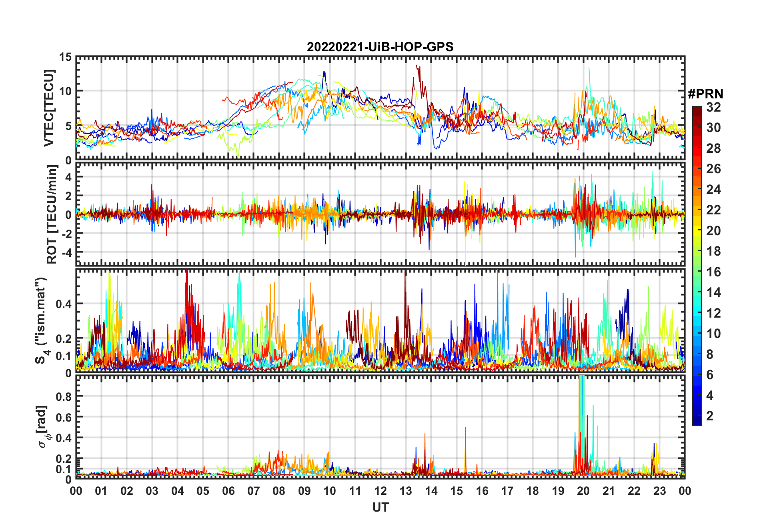Select the UT x-axis label
761x532 pixels.
pyautogui.click(x=380, y=507)
